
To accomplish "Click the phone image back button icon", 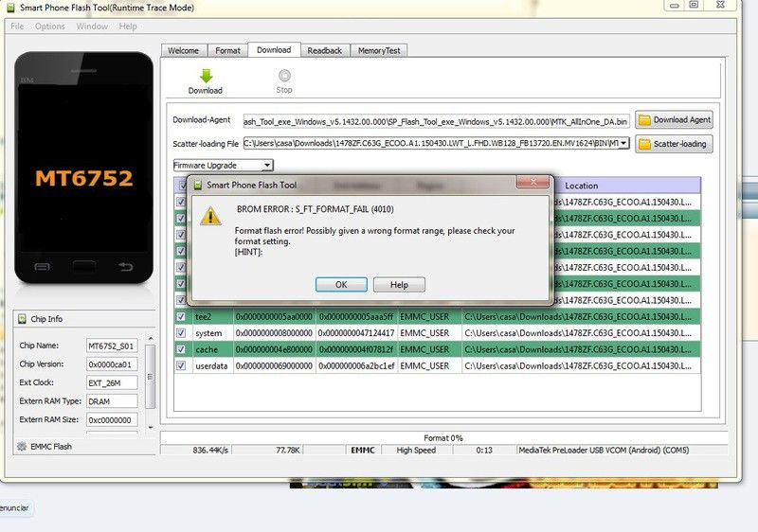I will tap(125, 267).
